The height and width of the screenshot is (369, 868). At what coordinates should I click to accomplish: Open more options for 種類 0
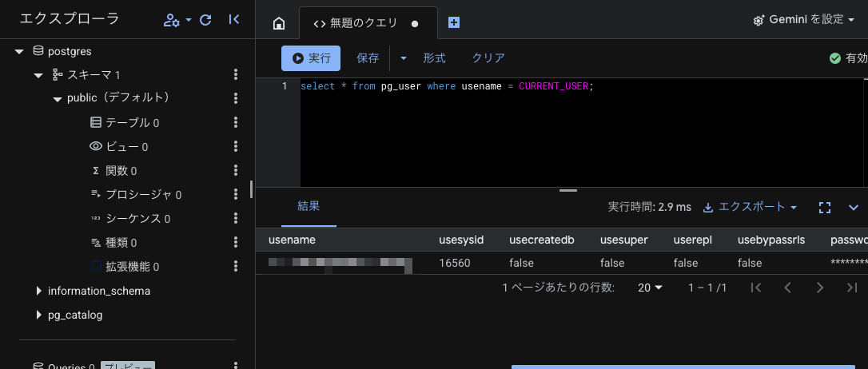click(x=236, y=242)
